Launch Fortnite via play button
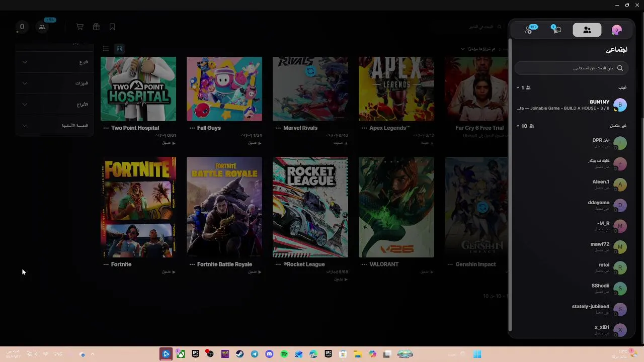Image resolution: width=644 pixels, height=362 pixels. (x=169, y=272)
